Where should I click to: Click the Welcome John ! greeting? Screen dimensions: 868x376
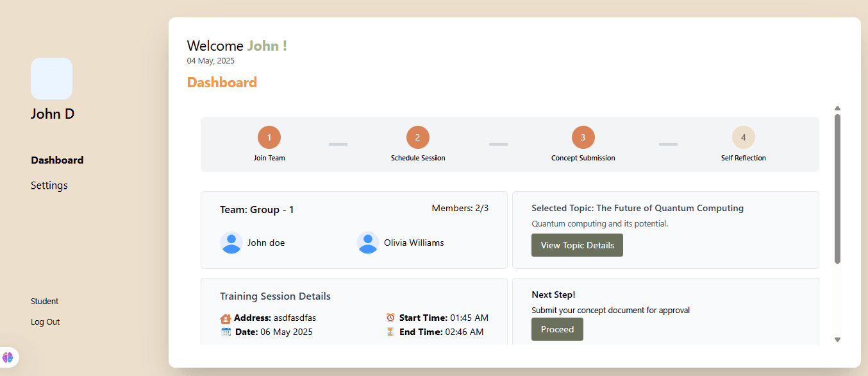pyautogui.click(x=237, y=46)
